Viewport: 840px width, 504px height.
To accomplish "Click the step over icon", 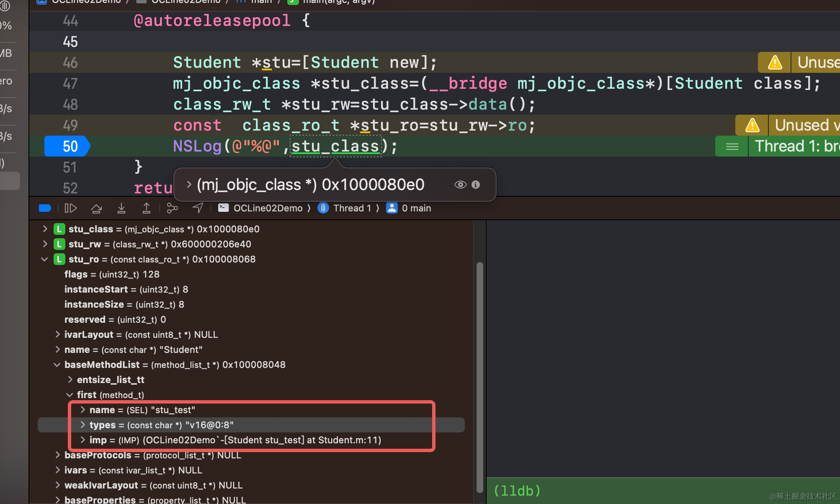I will (96, 208).
